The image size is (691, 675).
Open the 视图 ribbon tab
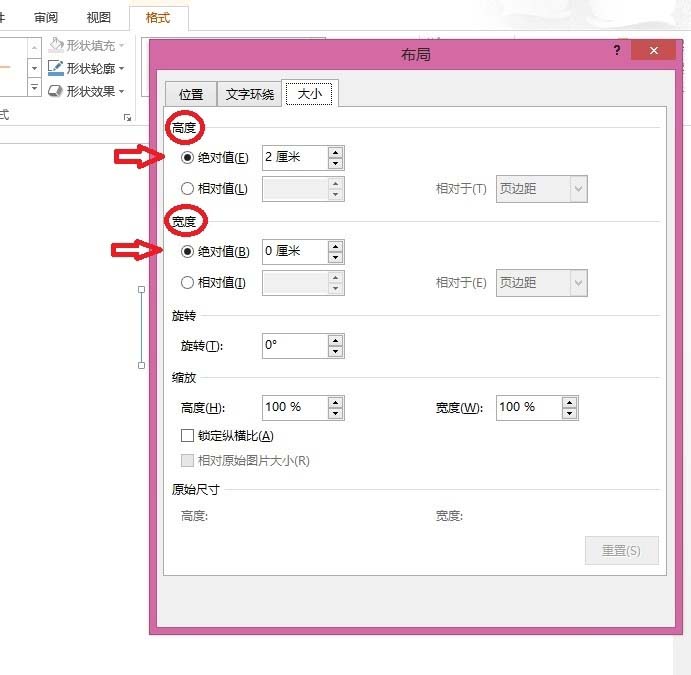(99, 18)
